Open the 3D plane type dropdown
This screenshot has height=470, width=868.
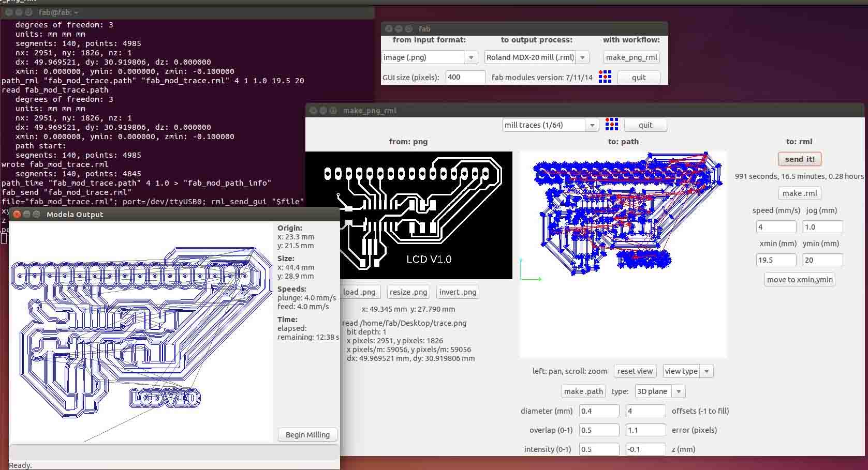click(660, 391)
